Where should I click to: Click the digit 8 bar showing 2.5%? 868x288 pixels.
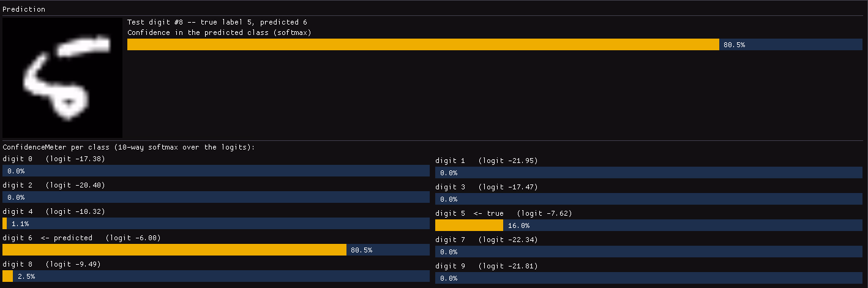216,276
